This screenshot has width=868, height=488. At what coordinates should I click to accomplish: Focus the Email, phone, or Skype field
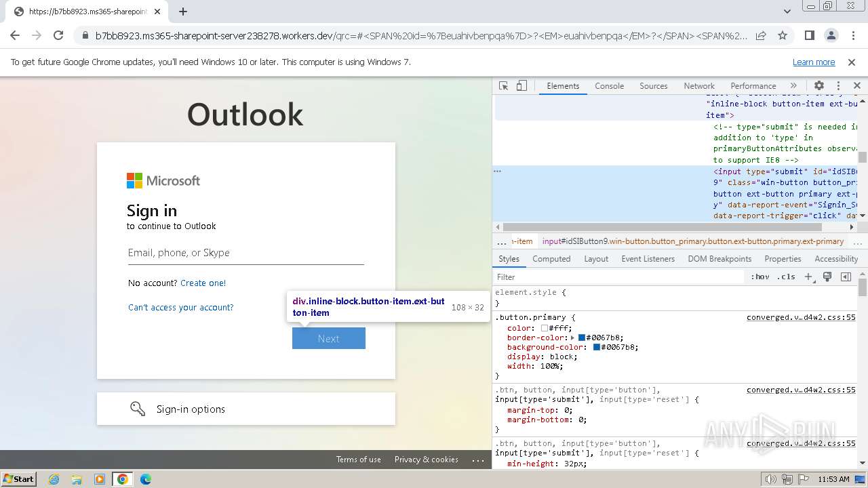point(246,253)
